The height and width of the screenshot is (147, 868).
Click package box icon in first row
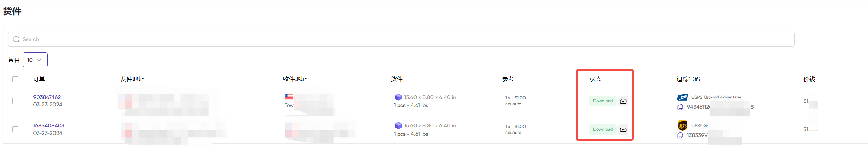(x=398, y=97)
